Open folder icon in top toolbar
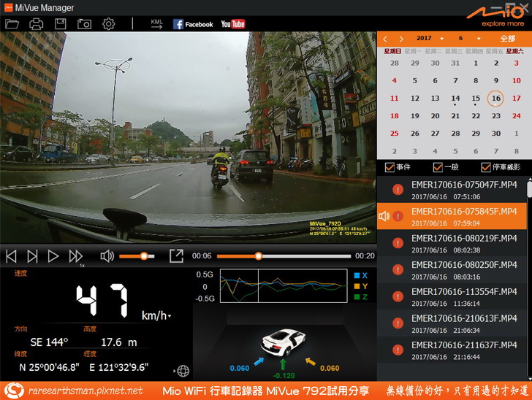 click(12, 24)
